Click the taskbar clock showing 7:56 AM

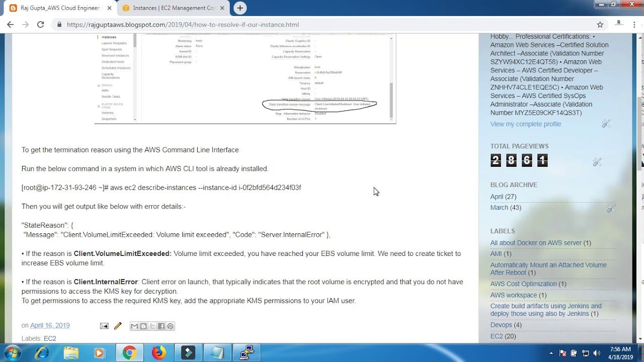click(620, 353)
